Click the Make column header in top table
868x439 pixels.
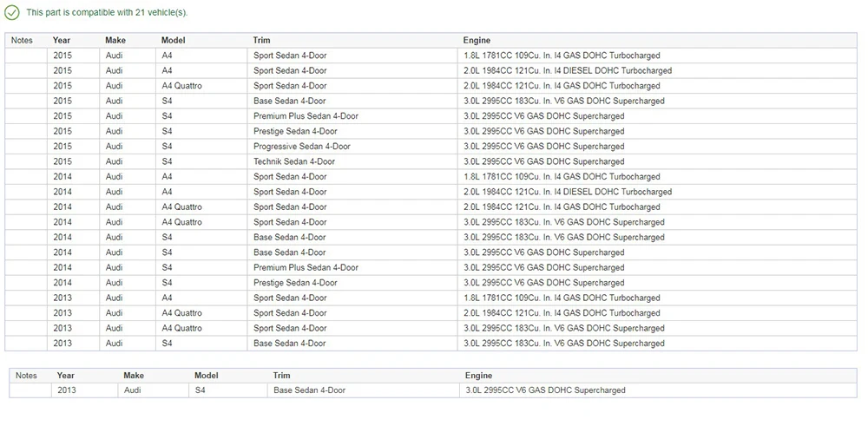click(115, 40)
